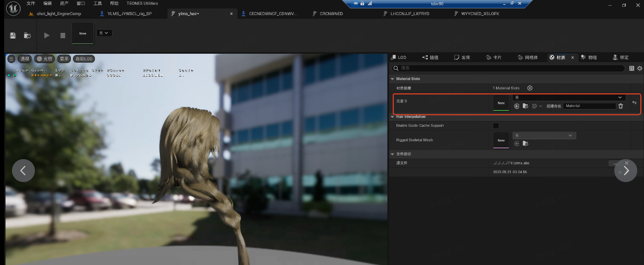Image resolution: width=644 pixels, height=265 pixels.
Task: Click the Save asset icon in toolbar
Action: pyautogui.click(x=13, y=35)
